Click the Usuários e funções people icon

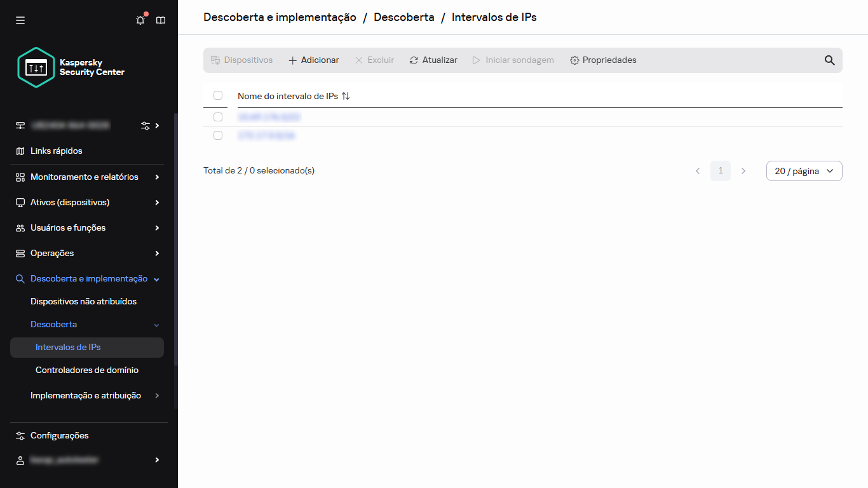coord(20,228)
